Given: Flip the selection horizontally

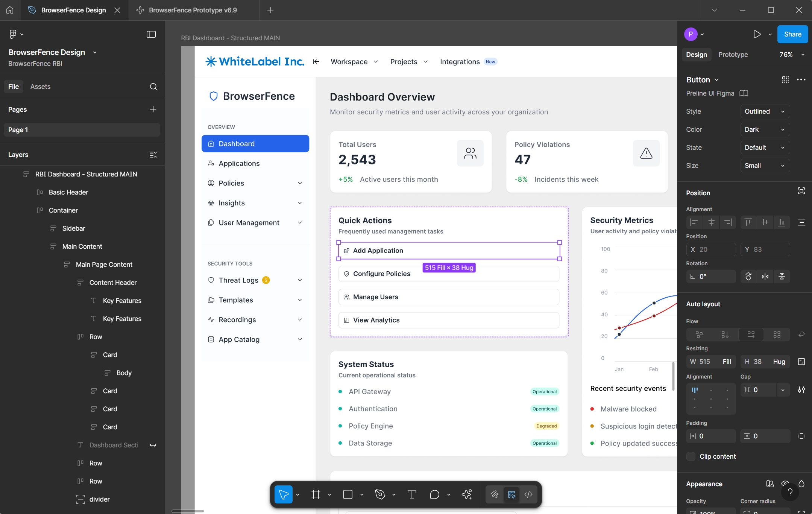Looking at the screenshot, I should pyautogui.click(x=765, y=277).
